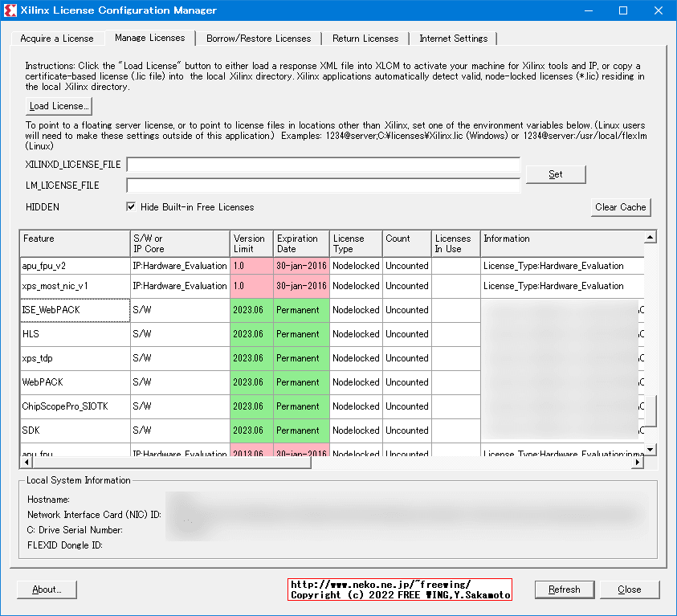Clear the license cache
Image resolution: width=677 pixels, height=616 pixels.
(x=620, y=207)
